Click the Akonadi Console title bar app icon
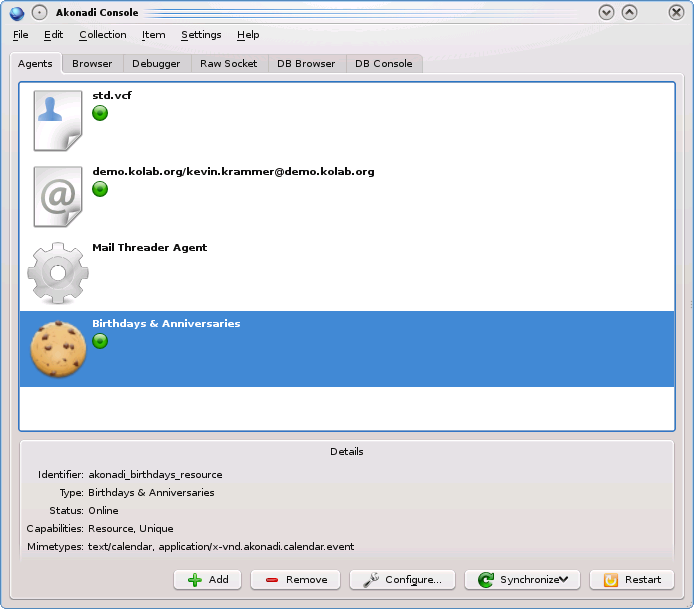This screenshot has width=694, height=609. (17, 13)
